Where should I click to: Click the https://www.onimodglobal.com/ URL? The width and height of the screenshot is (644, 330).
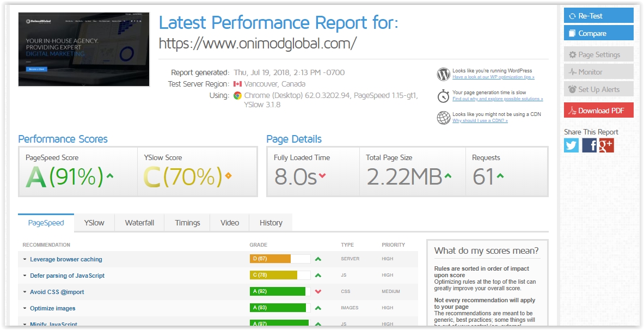click(257, 42)
